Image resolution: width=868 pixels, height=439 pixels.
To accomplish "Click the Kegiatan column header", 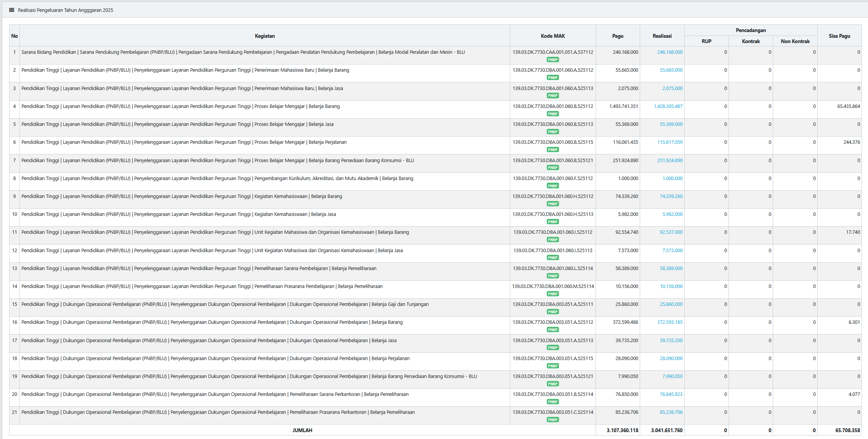I will (264, 36).
